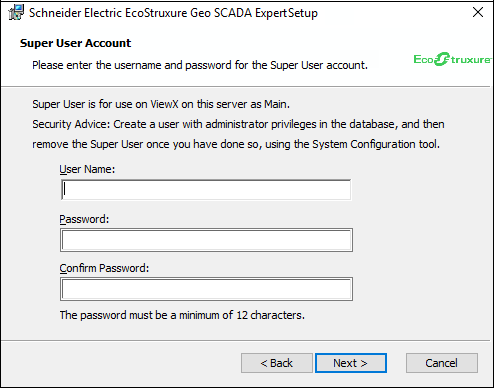Viewport: 494px width, 388px height.
Task: Go to the previous step with Back
Action: (x=277, y=363)
